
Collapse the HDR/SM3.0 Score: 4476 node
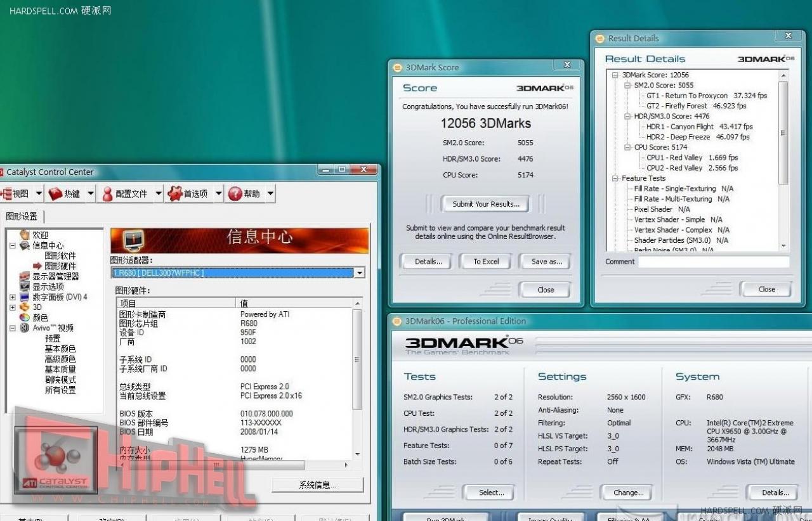[x=627, y=116]
